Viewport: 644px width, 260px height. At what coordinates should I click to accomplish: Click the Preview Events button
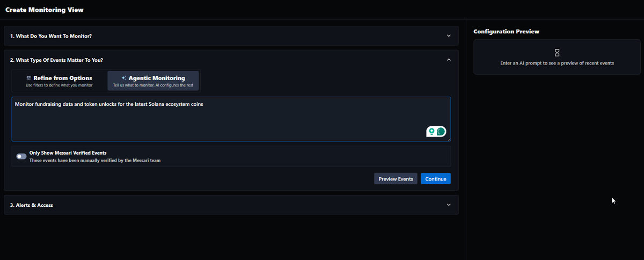tap(396, 179)
